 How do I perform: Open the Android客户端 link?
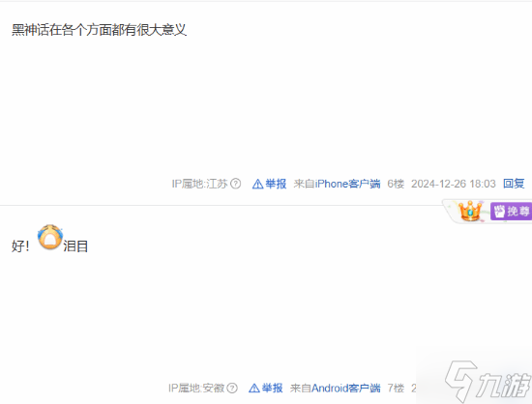coord(345,388)
